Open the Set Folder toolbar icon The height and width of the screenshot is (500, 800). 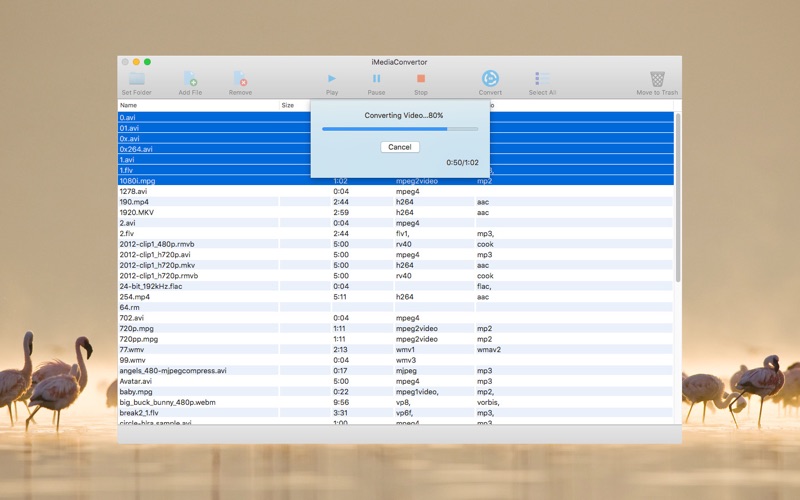tap(137, 79)
